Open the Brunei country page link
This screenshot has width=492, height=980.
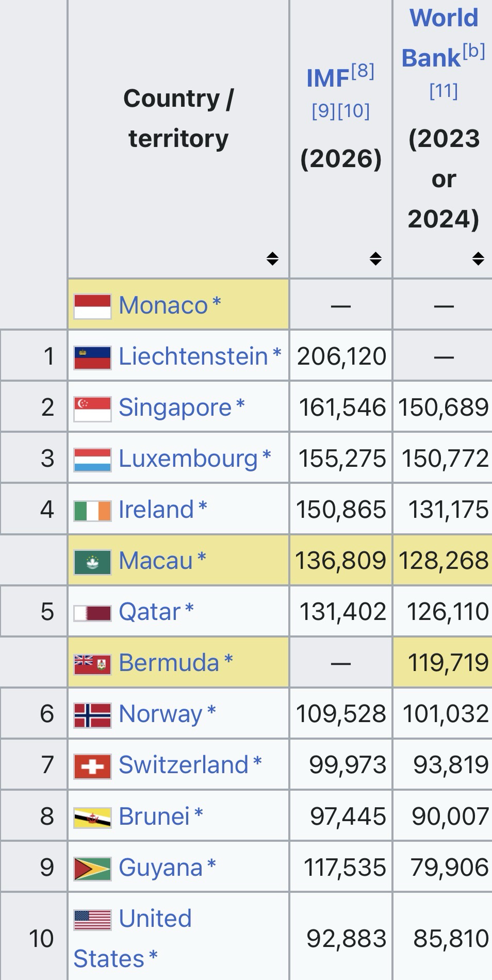tap(154, 816)
